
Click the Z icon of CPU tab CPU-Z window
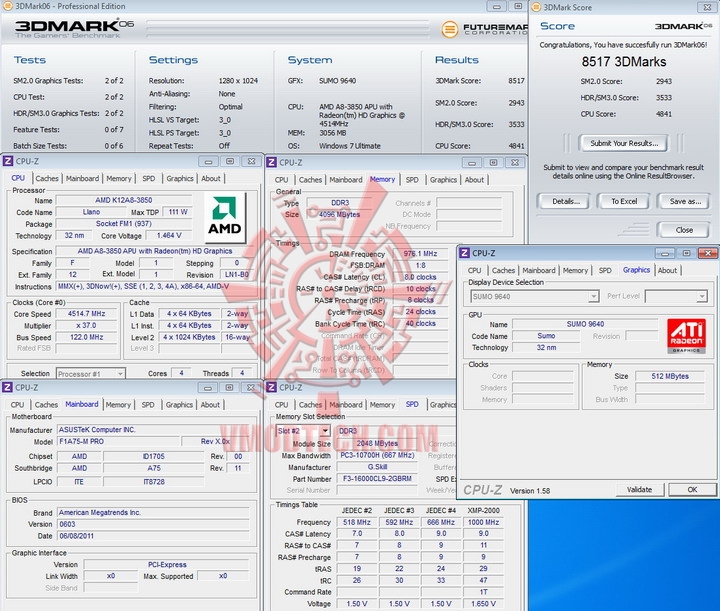[x=8, y=161]
